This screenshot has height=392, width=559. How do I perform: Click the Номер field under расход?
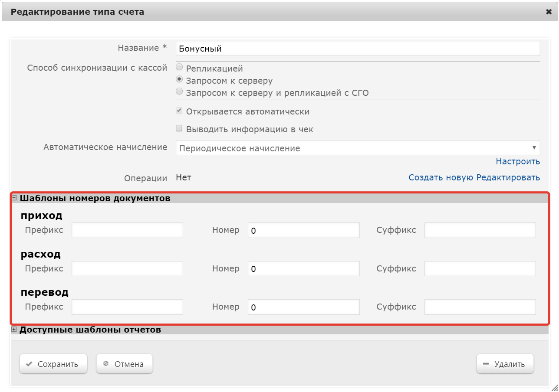tap(304, 269)
